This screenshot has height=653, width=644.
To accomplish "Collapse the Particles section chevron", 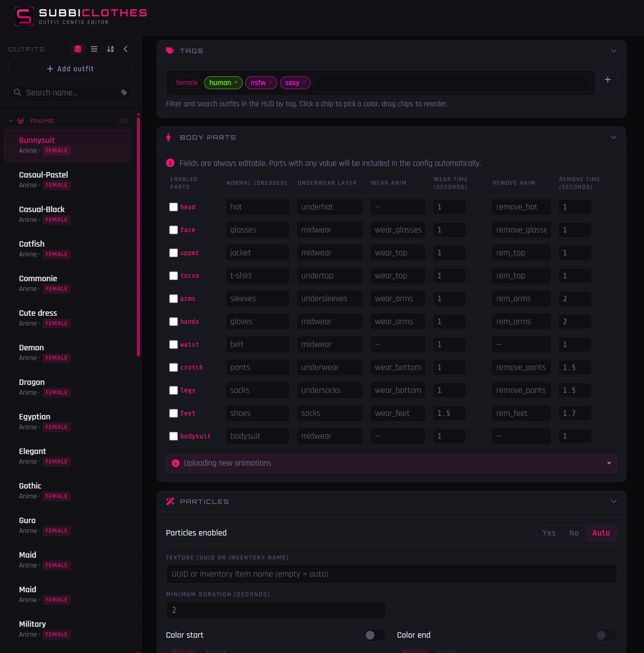I will point(614,501).
